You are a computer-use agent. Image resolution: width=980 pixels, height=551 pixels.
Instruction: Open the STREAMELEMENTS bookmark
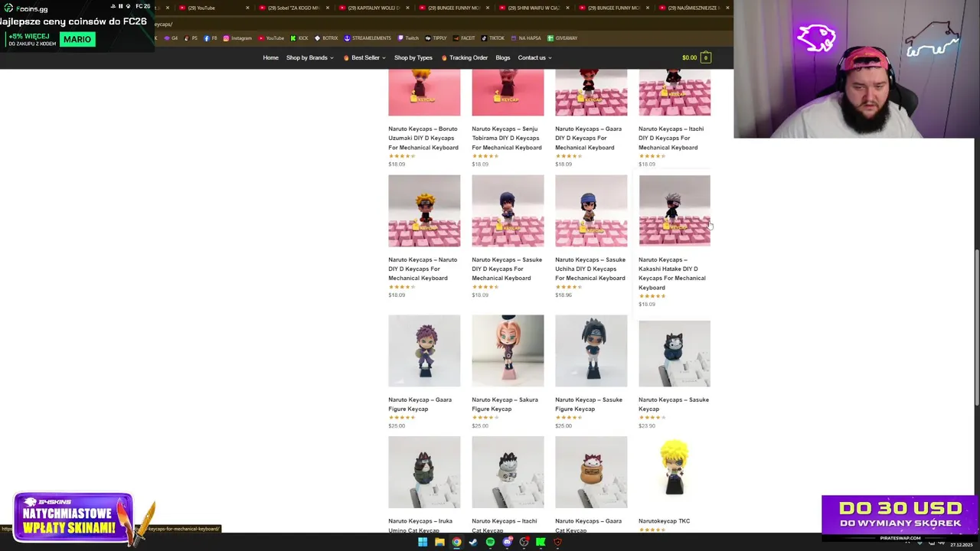(x=367, y=38)
